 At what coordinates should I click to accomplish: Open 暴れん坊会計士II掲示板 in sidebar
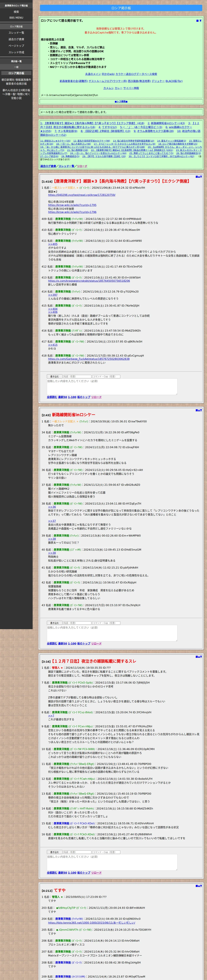tap(16, 94)
